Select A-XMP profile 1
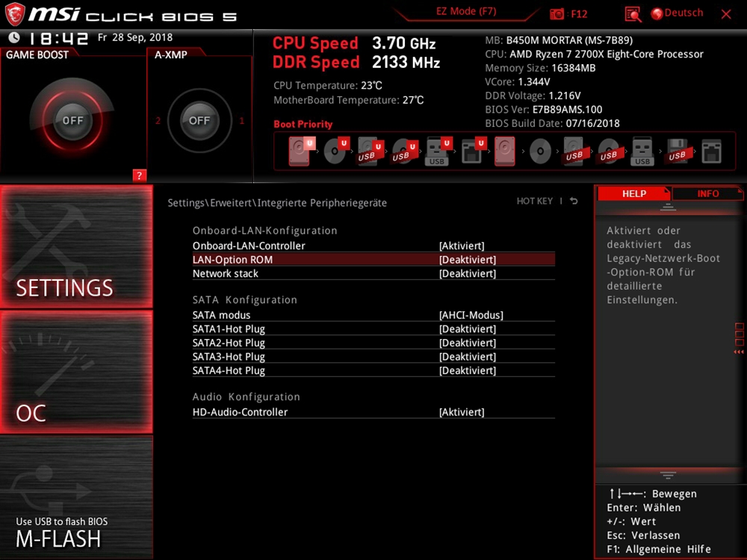 click(241, 121)
